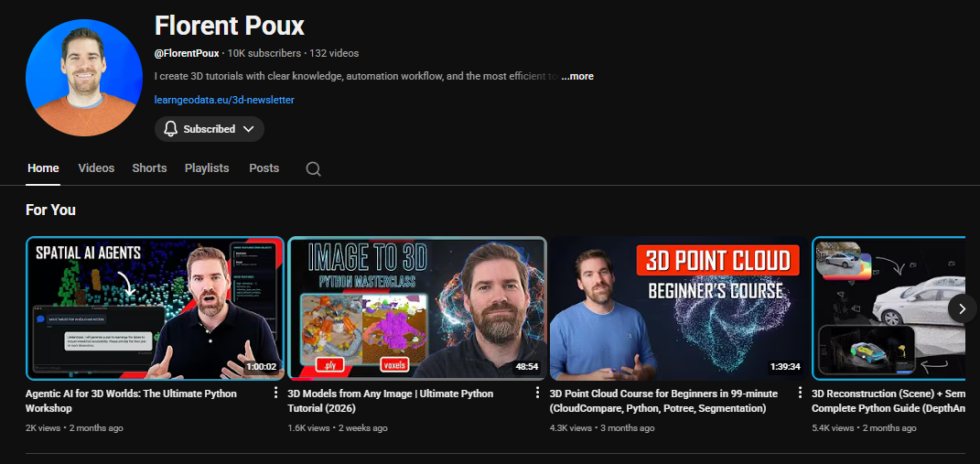Play Spatial AI Agents thumbnail
The height and width of the screenshot is (464, 980).
tap(155, 308)
